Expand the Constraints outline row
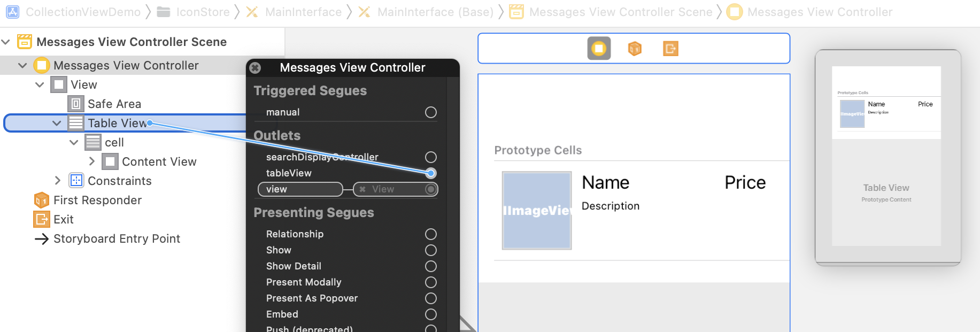This screenshot has height=332, width=980. pyautogui.click(x=57, y=181)
